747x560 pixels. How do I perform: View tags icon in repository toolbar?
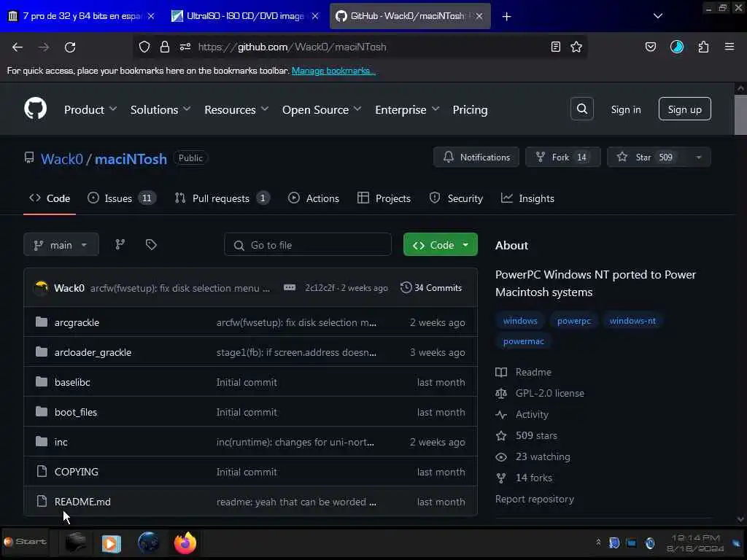tap(151, 244)
